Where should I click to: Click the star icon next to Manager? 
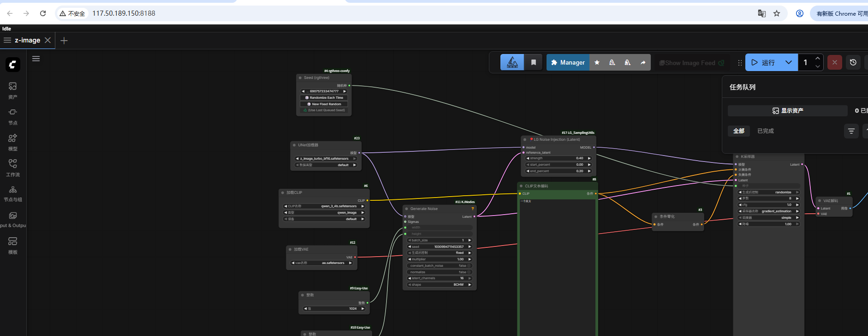(x=597, y=62)
